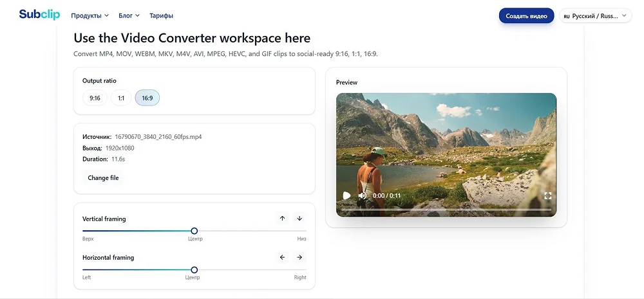Screen dimensions: 644x299
Task: Select the 16:9 output ratio
Action: pyautogui.click(x=147, y=98)
